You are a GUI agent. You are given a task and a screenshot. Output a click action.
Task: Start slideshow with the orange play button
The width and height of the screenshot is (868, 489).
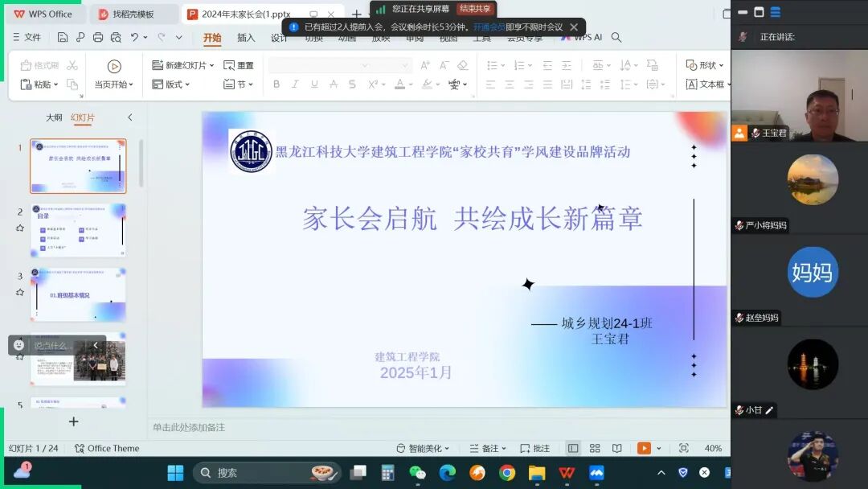point(644,448)
